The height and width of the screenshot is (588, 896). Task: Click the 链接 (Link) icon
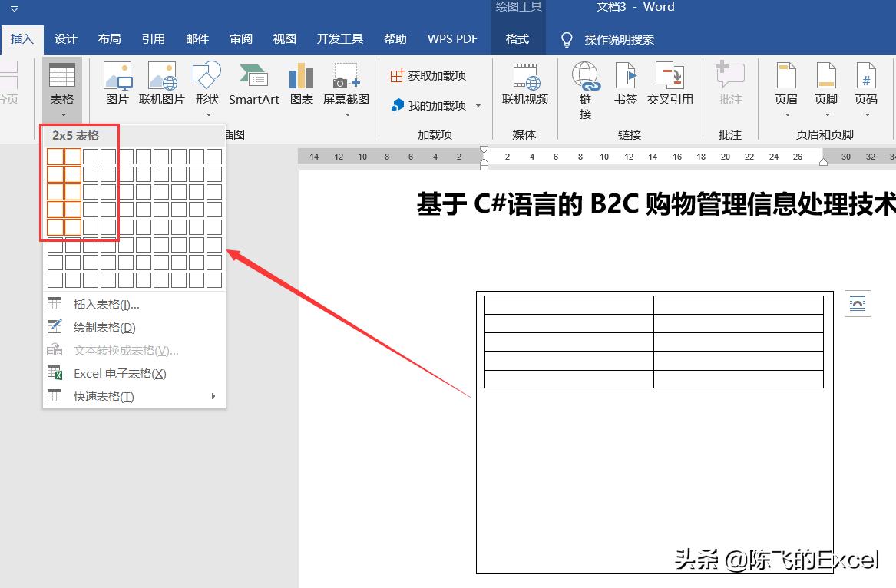click(585, 86)
